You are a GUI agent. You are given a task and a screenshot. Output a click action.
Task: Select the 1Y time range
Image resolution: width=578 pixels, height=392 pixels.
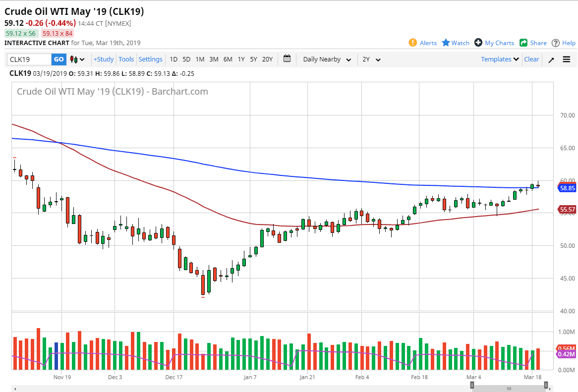click(241, 59)
